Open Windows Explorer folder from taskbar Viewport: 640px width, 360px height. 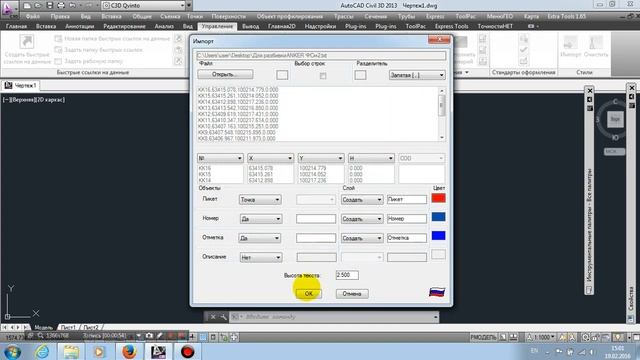71,351
